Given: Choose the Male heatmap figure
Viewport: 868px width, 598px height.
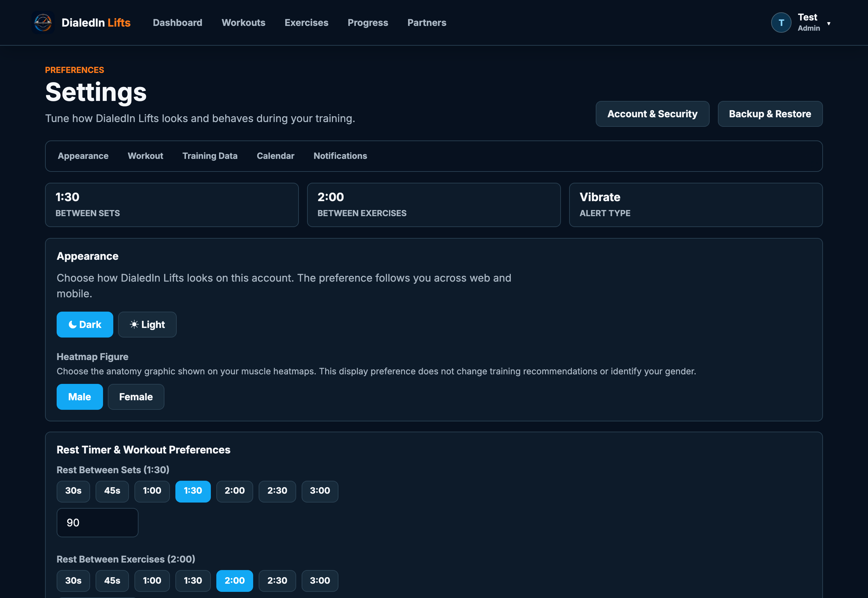Looking at the screenshot, I should [79, 397].
